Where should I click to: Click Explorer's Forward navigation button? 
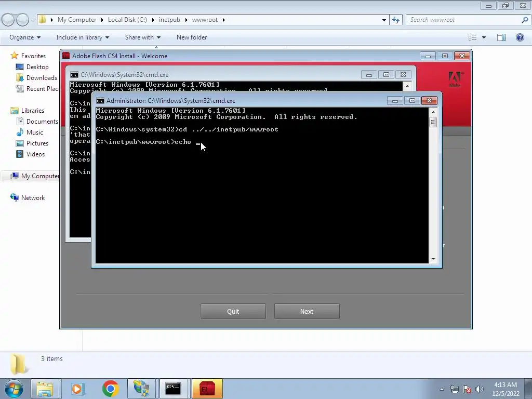(22, 20)
